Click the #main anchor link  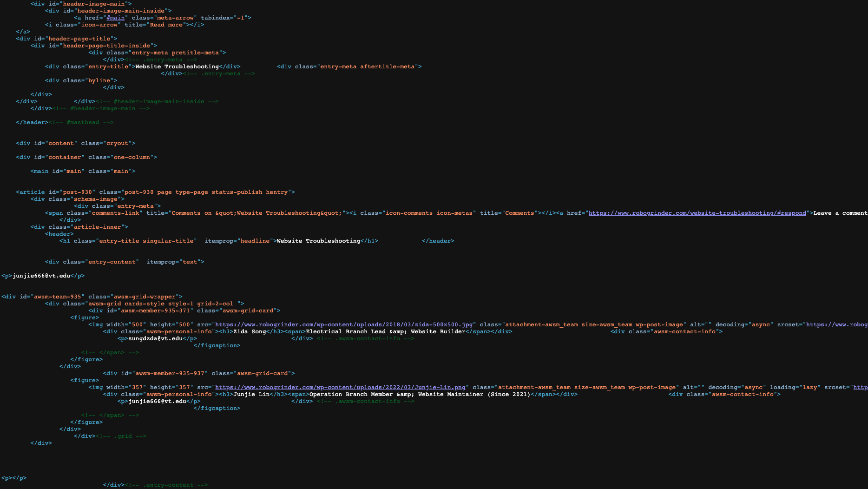[115, 18]
